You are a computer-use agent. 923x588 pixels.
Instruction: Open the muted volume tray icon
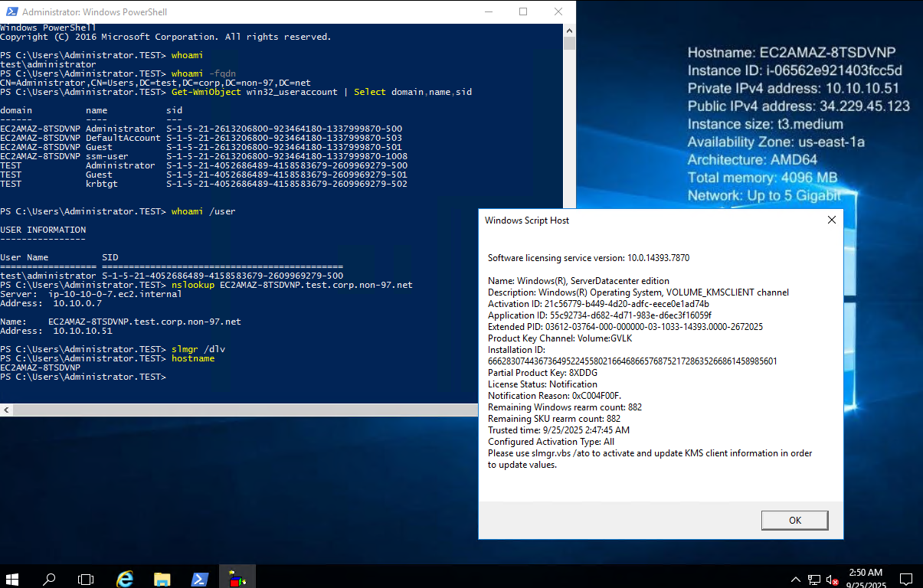(833, 580)
